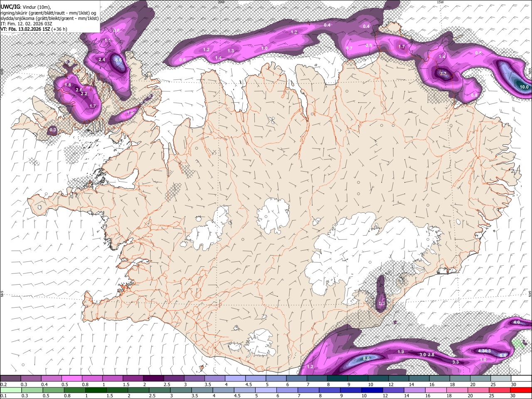Click the lavender 14 swatch in lower legend

pyautogui.click(x=415, y=390)
